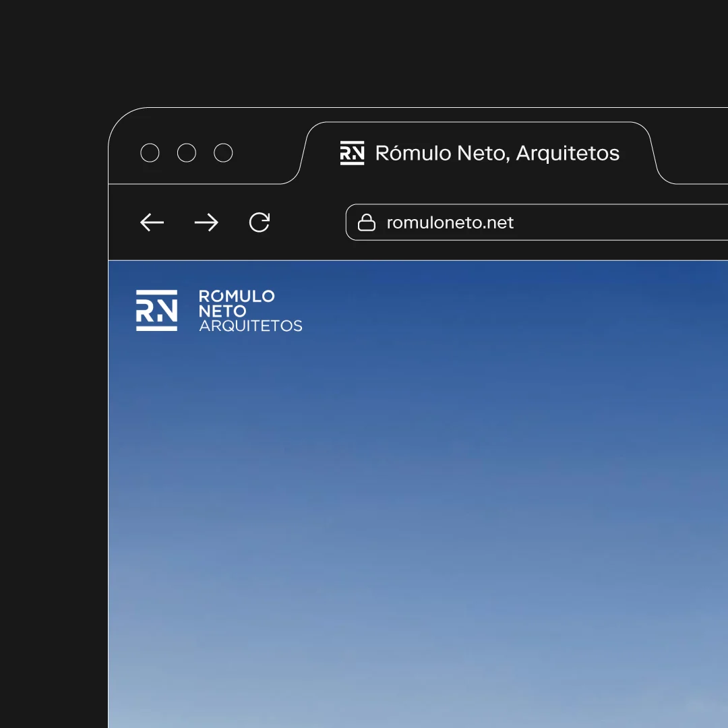Click the middle window control circle

pos(187,153)
